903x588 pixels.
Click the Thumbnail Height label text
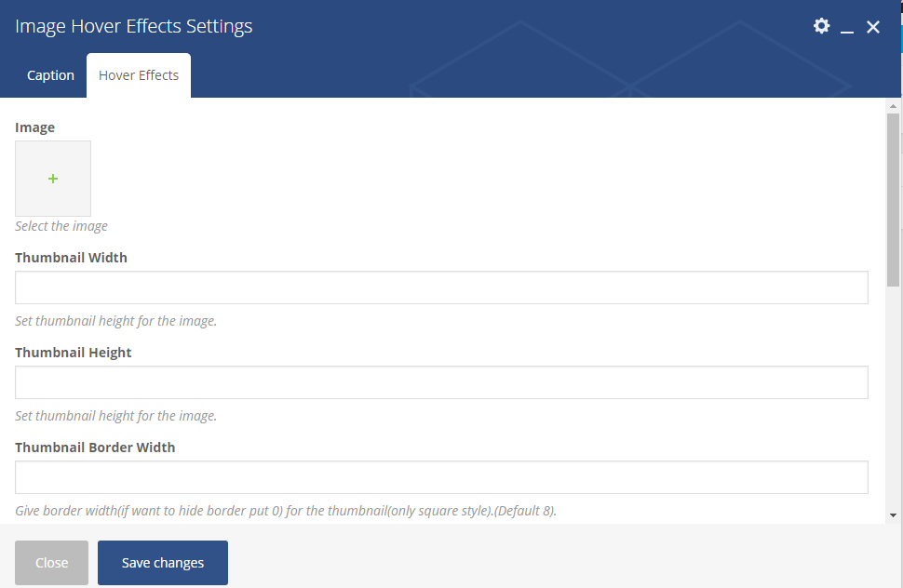(x=74, y=353)
